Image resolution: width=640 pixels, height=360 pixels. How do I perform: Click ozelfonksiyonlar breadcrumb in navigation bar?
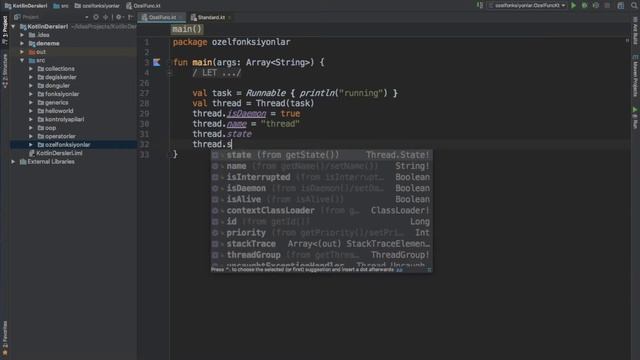coord(97,6)
